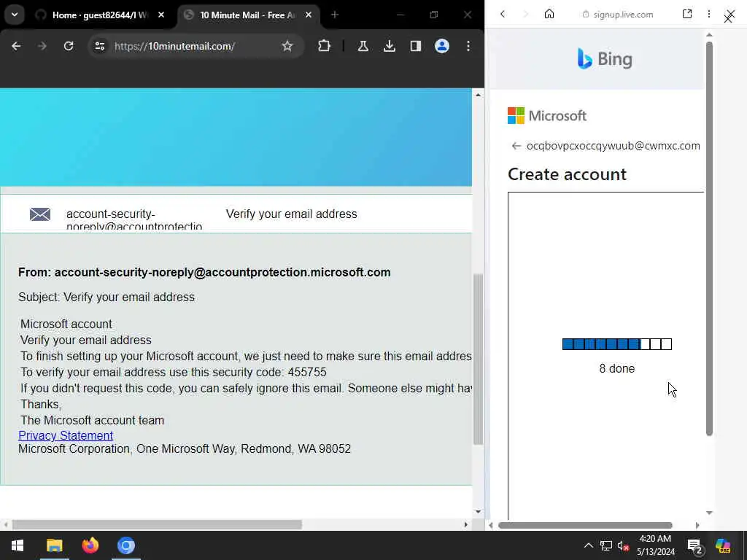Screen dimensions: 747x560
Task: Show hidden system tray icons
Action: [x=589, y=545]
